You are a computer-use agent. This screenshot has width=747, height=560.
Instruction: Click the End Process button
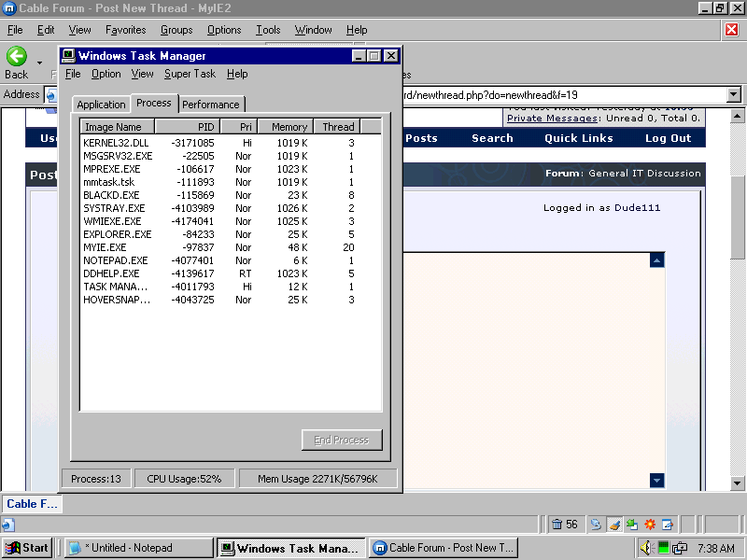[342, 440]
